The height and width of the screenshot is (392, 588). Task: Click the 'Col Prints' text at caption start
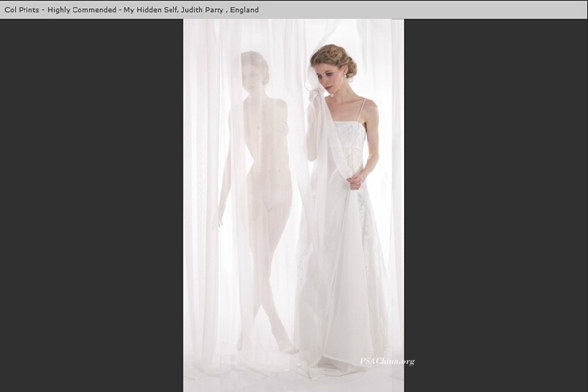click(23, 9)
